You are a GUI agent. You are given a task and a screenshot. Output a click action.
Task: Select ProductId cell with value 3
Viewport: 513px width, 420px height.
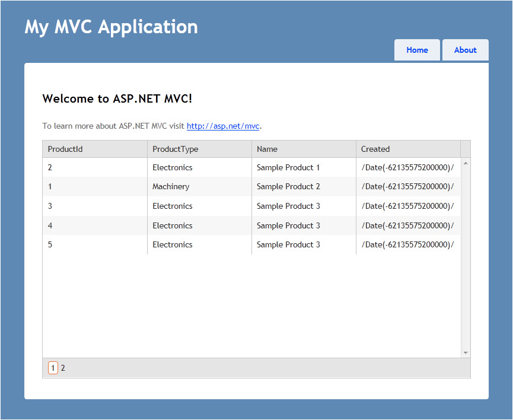[95, 206]
